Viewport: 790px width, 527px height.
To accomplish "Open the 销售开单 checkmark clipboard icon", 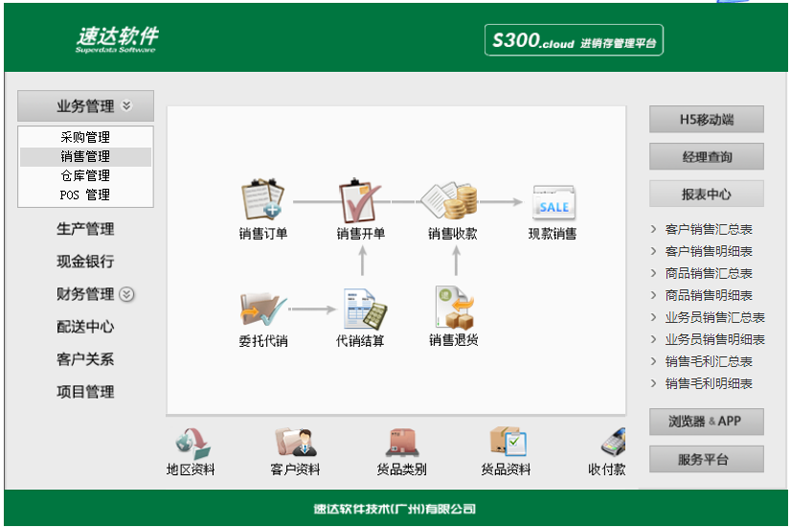I will point(360,201).
